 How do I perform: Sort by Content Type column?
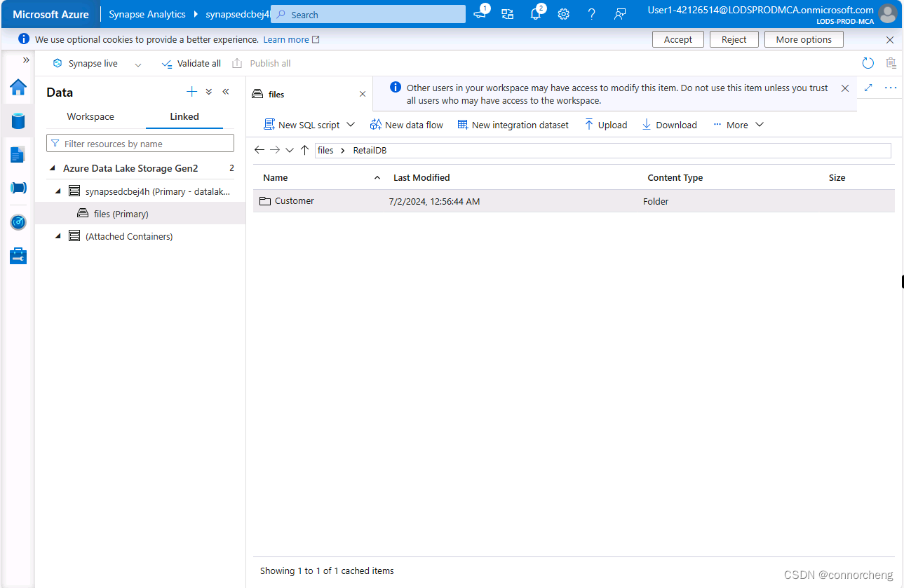click(x=675, y=177)
